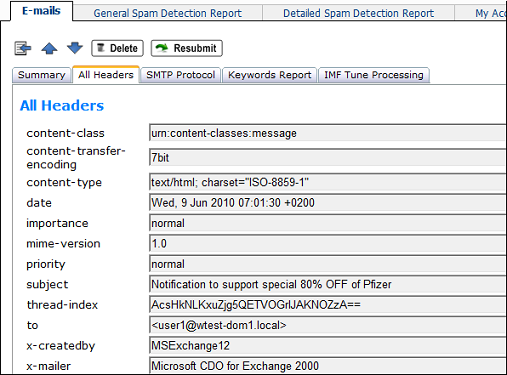Go to previous e-mail with up arrow

coord(49,48)
